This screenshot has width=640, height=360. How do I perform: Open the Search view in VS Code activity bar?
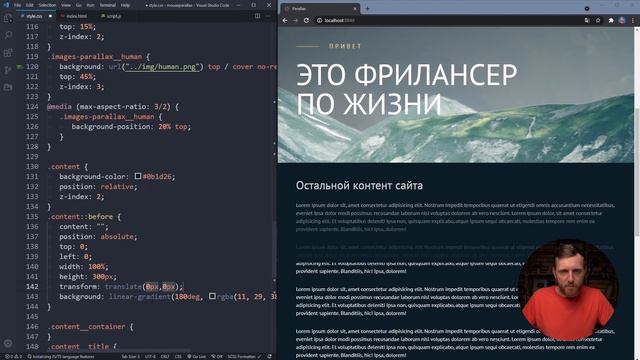pos(8,36)
